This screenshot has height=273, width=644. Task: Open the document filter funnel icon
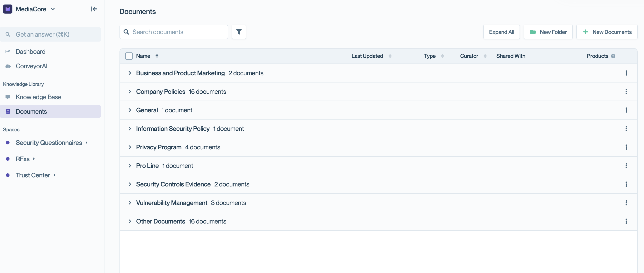[239, 32]
